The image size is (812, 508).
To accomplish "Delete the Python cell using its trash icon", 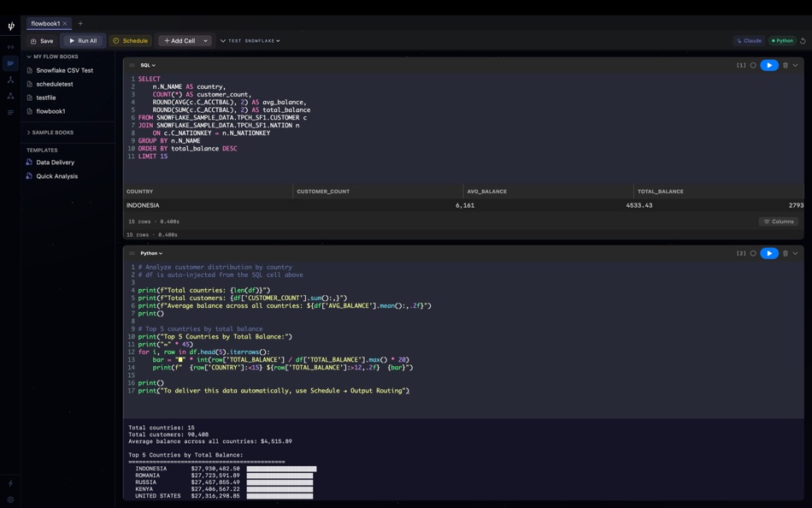I will tap(785, 253).
